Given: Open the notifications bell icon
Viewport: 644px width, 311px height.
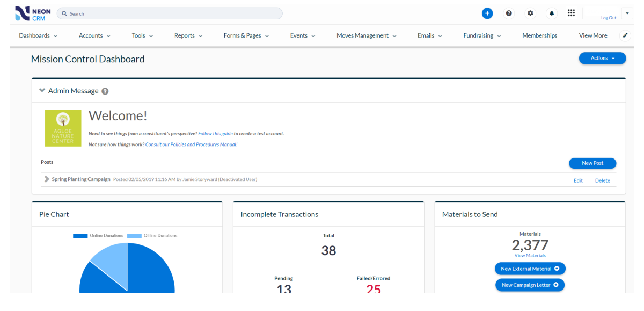Looking at the screenshot, I should pos(552,13).
